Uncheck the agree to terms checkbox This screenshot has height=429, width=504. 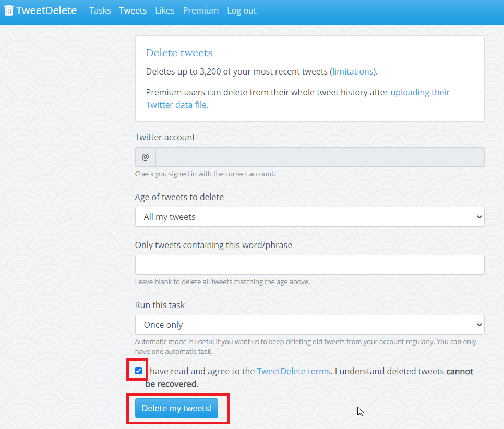139,371
